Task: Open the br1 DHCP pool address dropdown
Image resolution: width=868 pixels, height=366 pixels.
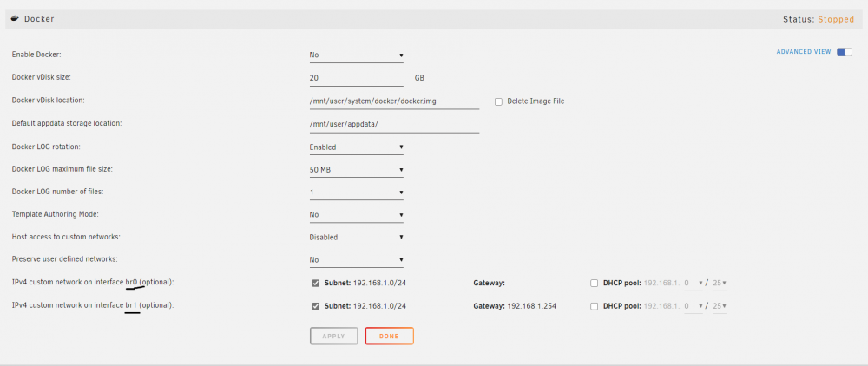Action: (x=693, y=306)
